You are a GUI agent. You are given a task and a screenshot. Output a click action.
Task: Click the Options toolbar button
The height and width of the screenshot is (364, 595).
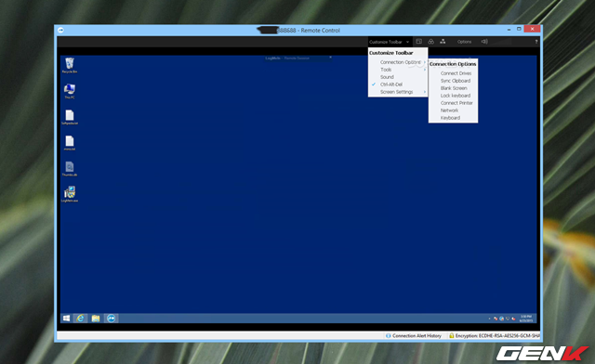pos(464,42)
